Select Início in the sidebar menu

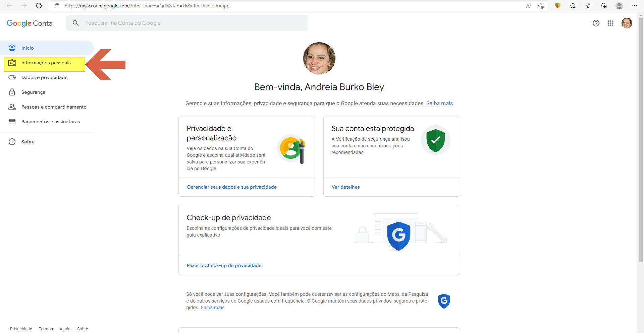[x=47, y=48]
